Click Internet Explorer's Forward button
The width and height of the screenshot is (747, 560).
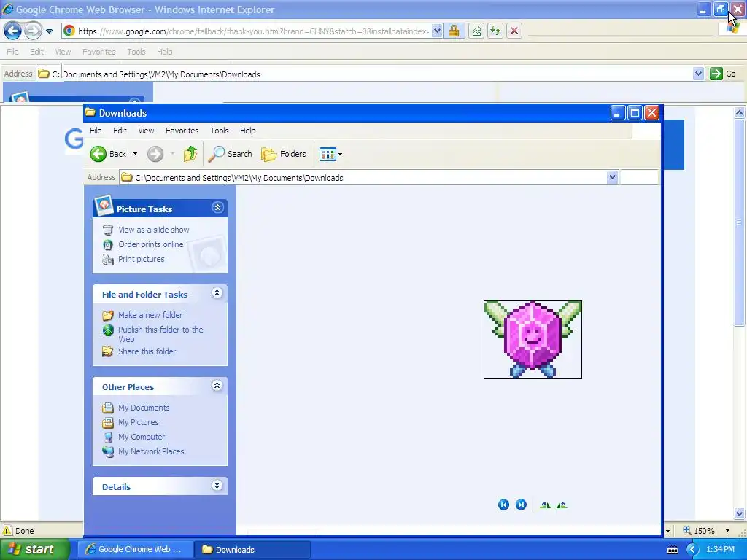point(33,31)
